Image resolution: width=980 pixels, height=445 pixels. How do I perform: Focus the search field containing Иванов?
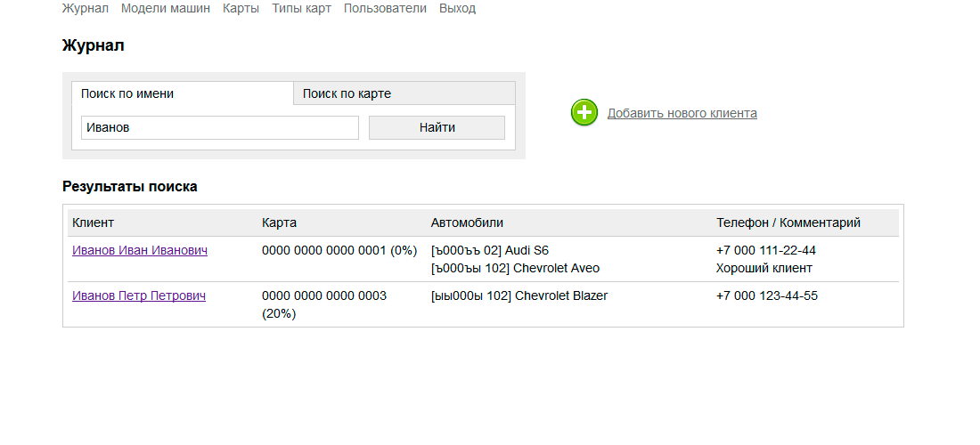click(219, 128)
